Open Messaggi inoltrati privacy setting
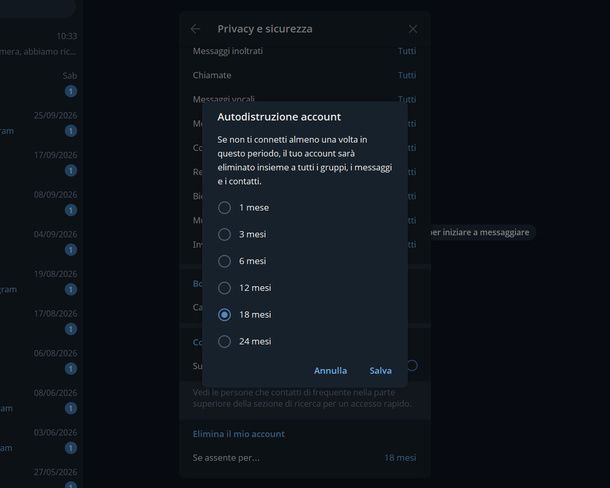This screenshot has width=610, height=488. [x=305, y=51]
